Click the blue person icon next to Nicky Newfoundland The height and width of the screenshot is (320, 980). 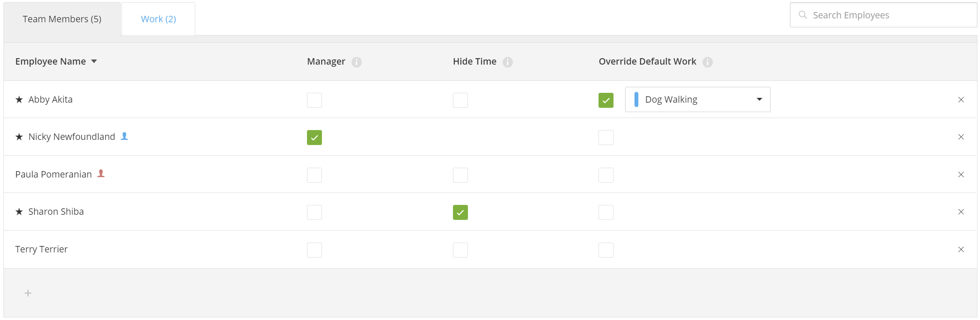tap(124, 136)
